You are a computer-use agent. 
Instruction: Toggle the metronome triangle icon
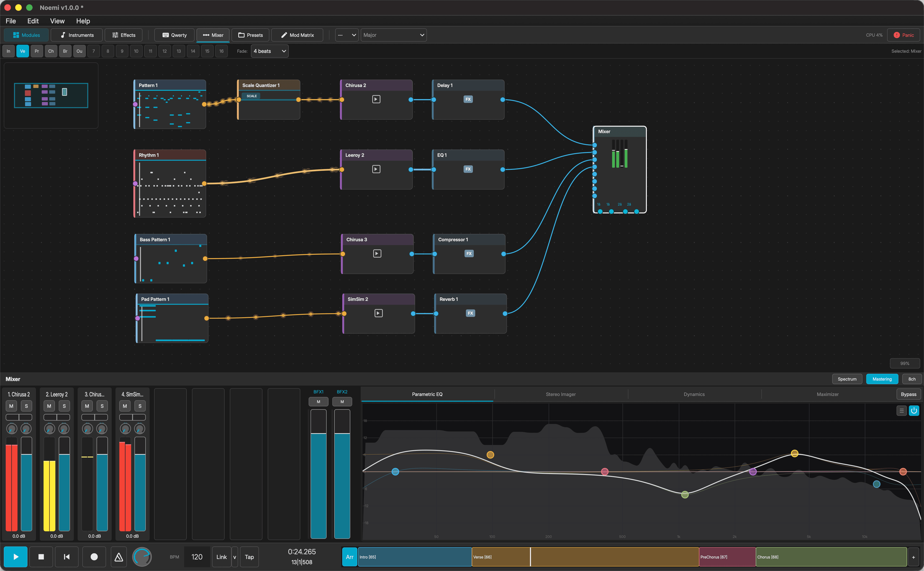119,556
